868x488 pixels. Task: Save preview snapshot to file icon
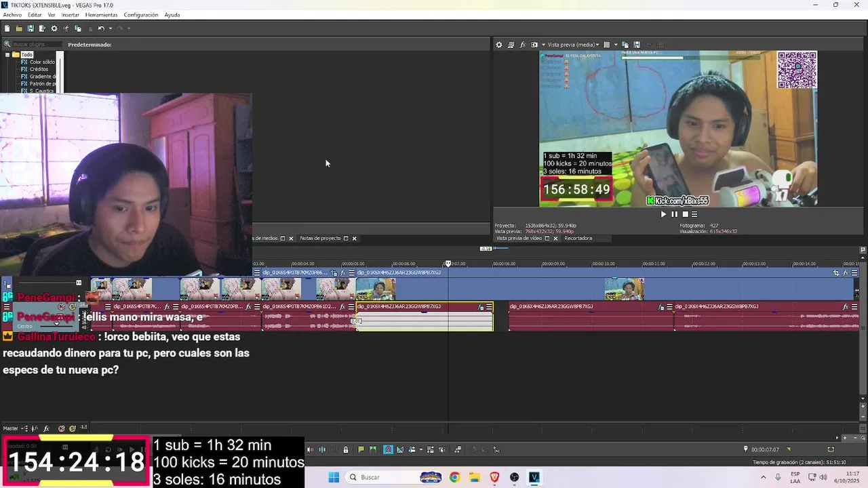tap(637, 45)
